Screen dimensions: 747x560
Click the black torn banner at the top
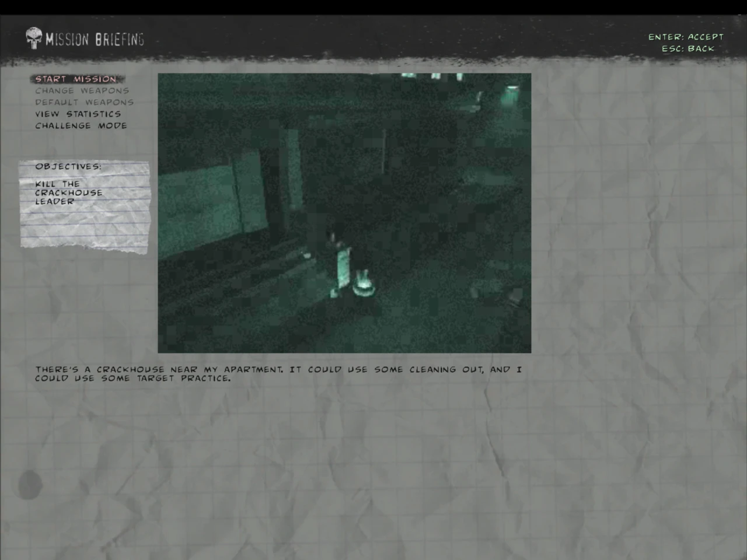pos(373,38)
